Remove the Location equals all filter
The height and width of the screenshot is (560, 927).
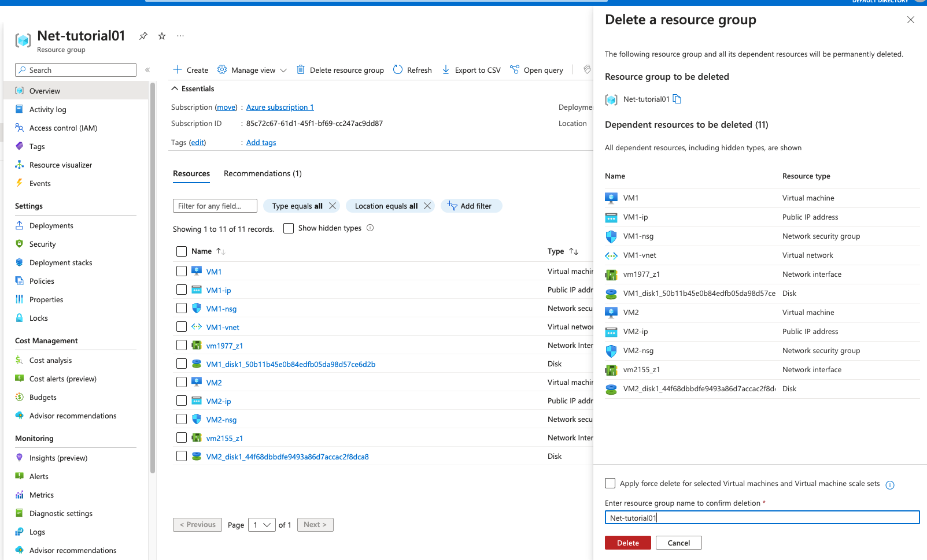pyautogui.click(x=427, y=206)
